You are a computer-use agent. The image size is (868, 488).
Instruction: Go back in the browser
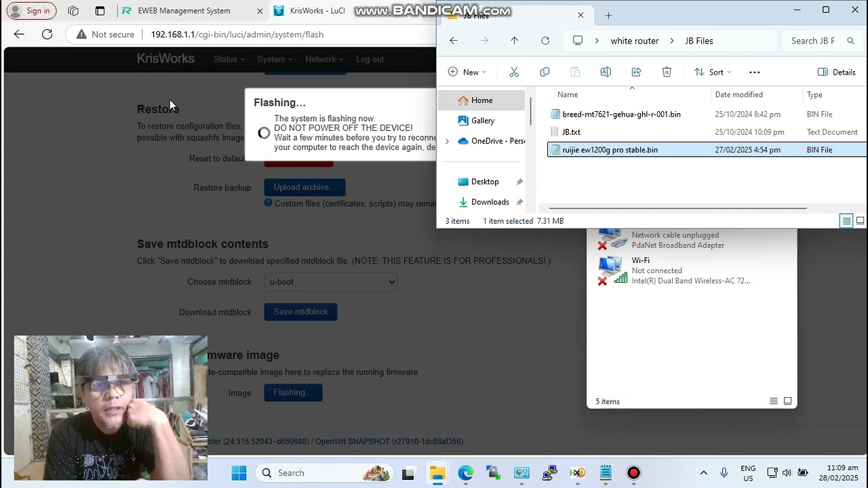(19, 34)
